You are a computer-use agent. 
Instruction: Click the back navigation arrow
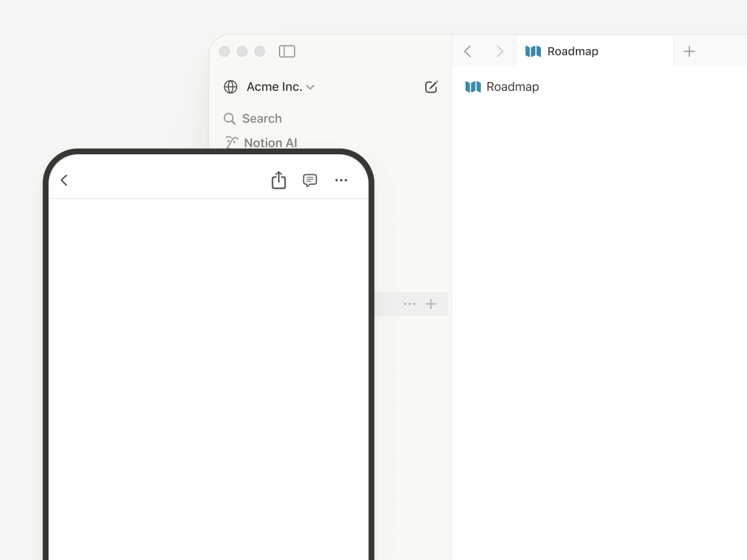pos(467,51)
